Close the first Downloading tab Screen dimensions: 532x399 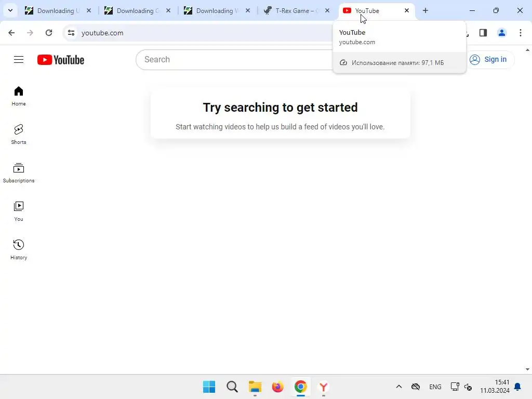pyautogui.click(x=89, y=10)
